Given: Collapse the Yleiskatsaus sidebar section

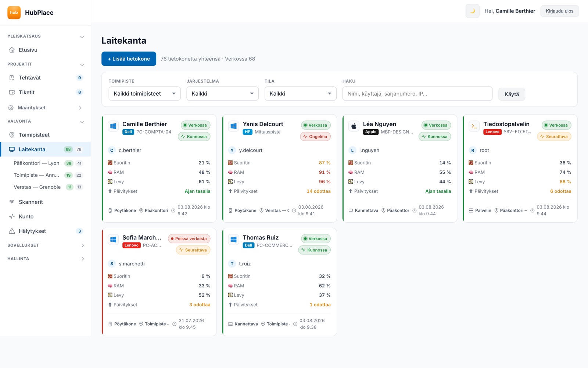Looking at the screenshot, I should [82, 36].
